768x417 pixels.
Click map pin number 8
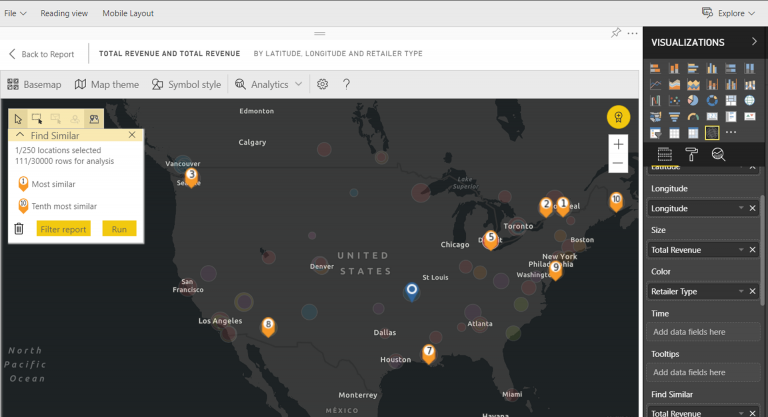click(x=268, y=327)
